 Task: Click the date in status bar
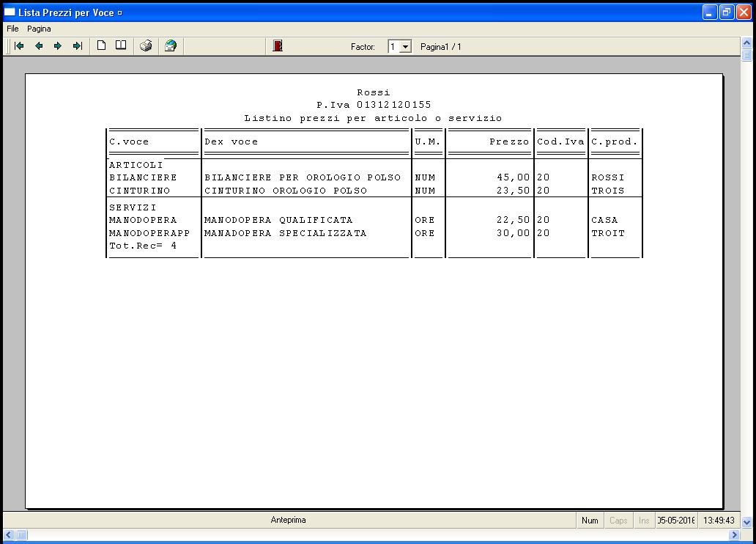coord(676,521)
